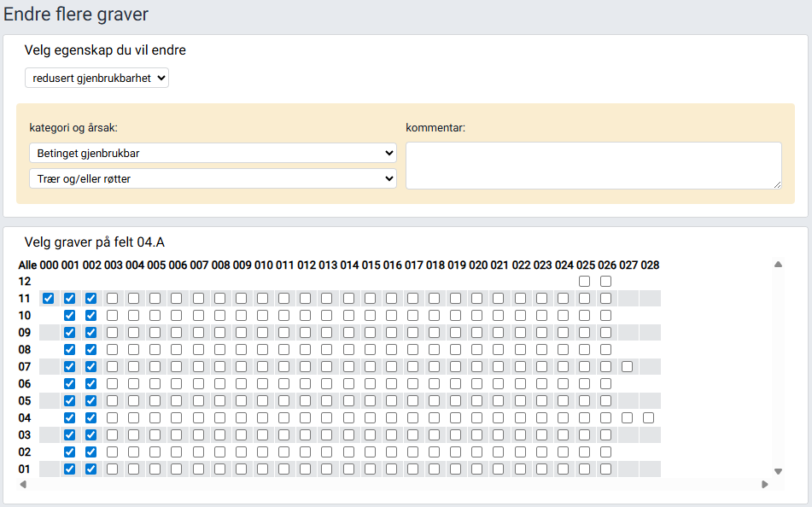Click the grid's scroll up arrow
Image resolution: width=812 pixels, height=507 pixels.
(778, 265)
